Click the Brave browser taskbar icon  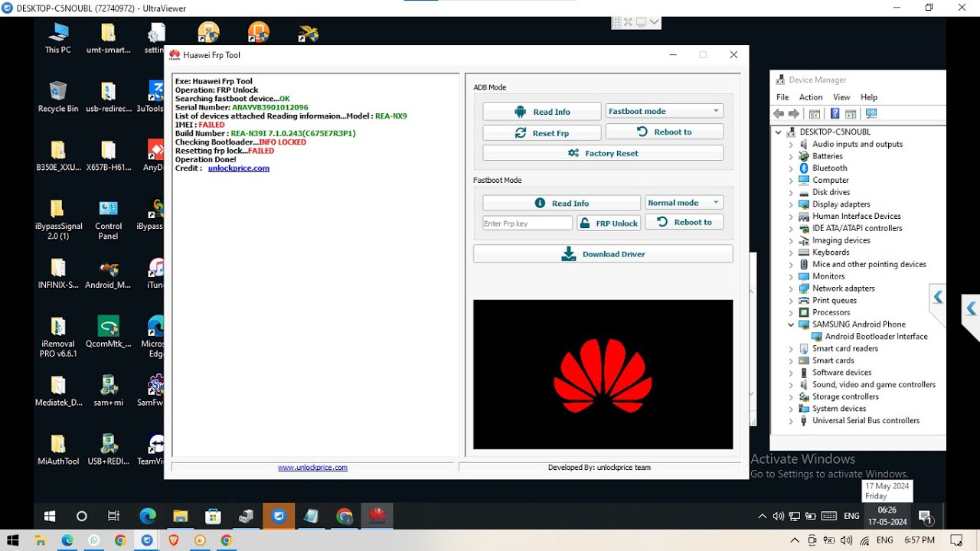pyautogui.click(x=173, y=540)
